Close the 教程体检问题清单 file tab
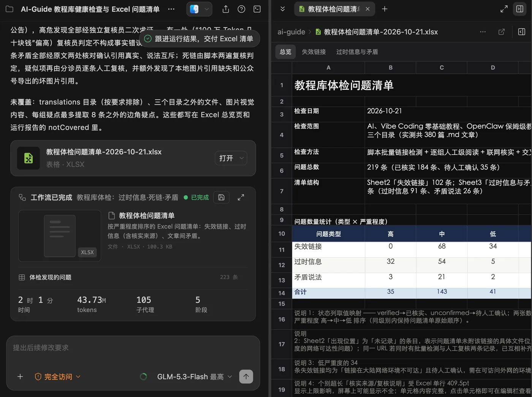Screen dimensions: 532x397 (x=367, y=9)
